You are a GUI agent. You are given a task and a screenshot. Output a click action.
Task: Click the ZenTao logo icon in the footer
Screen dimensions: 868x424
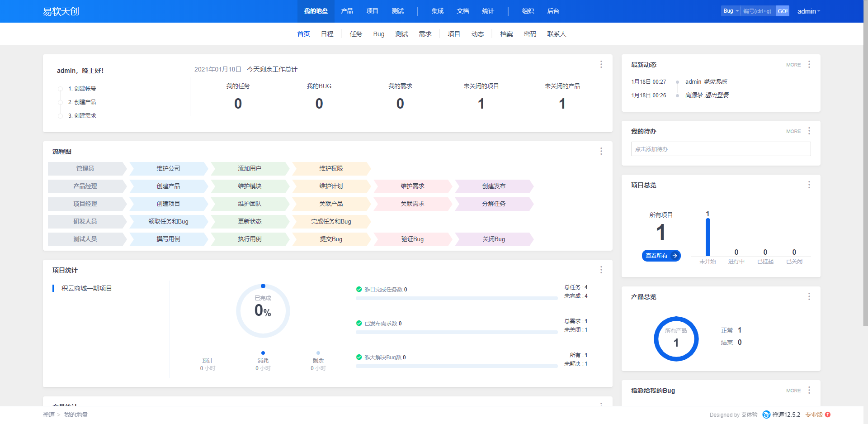pyautogui.click(x=766, y=414)
